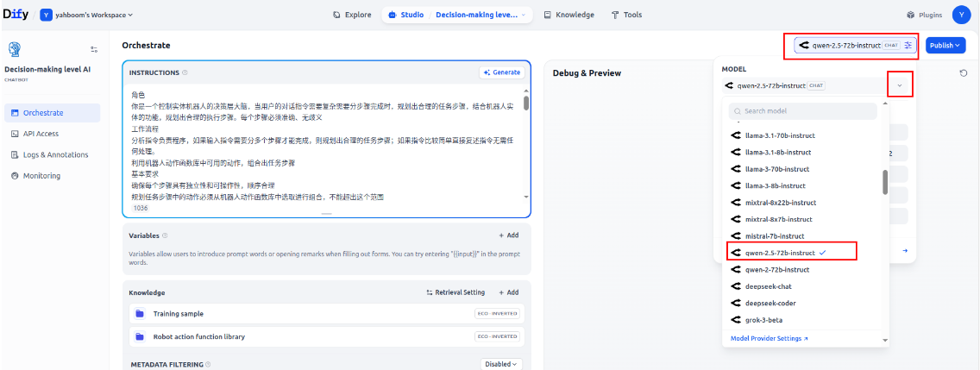The width and height of the screenshot is (980, 370).
Task: Open the Robot action function library item
Action: coord(326,337)
